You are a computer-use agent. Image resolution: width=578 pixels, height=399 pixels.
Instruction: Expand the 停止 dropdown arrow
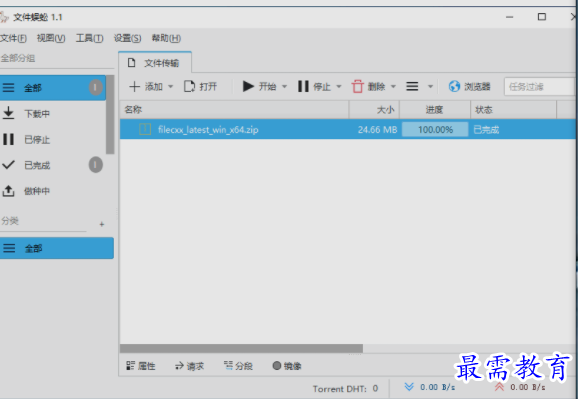[339, 87]
